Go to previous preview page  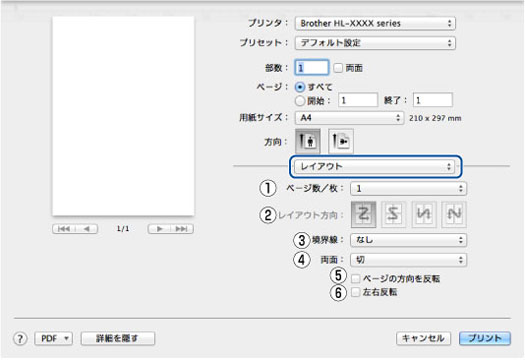pyautogui.click(x=86, y=229)
